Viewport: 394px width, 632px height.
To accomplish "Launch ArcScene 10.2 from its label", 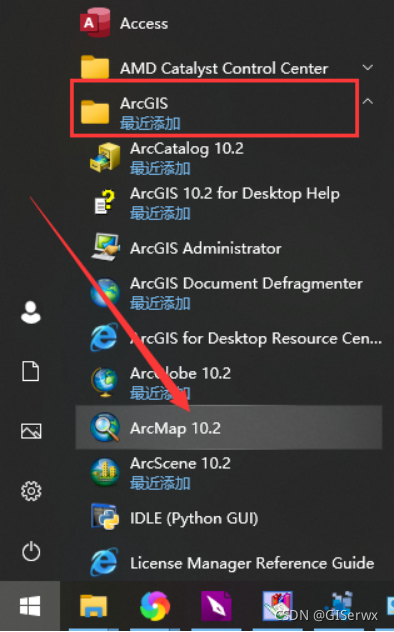I will tap(180, 463).
